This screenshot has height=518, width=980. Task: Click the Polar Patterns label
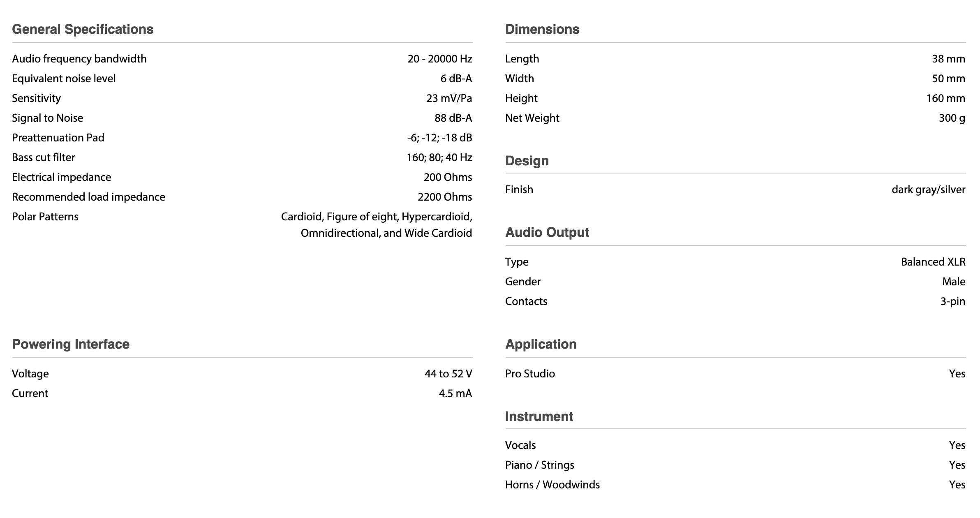45,217
